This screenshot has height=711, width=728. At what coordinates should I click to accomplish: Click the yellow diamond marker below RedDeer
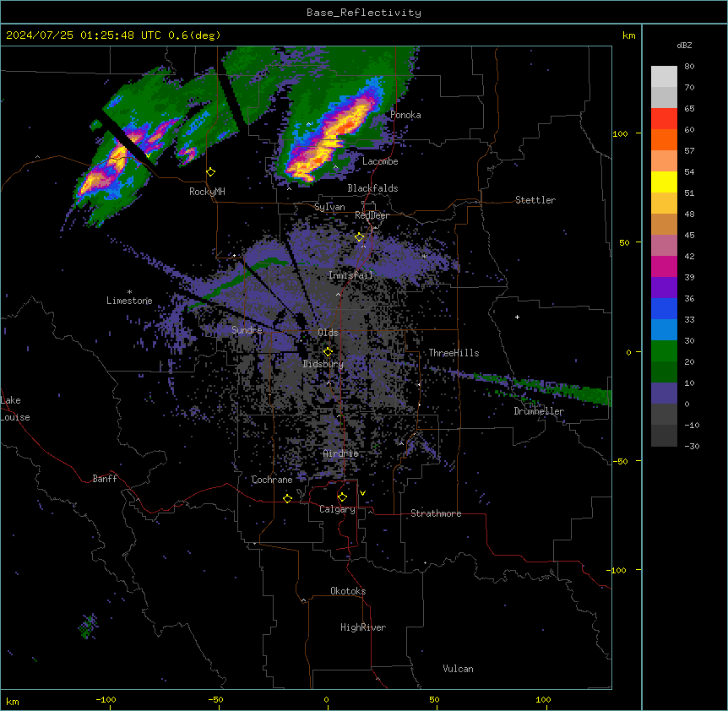pyautogui.click(x=360, y=237)
